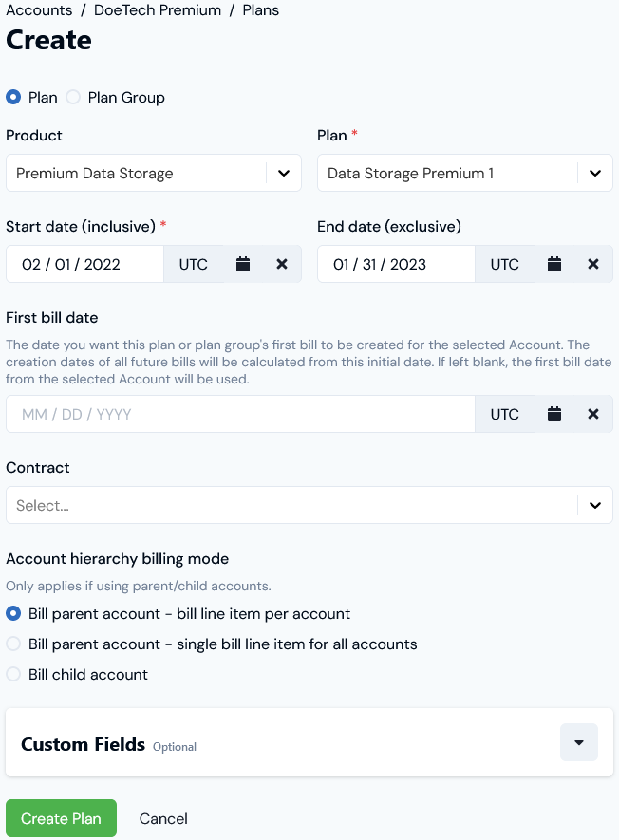Viewport: 619px width, 840px height.
Task: Click the UTC timezone indicator for End date
Action: tap(505, 264)
